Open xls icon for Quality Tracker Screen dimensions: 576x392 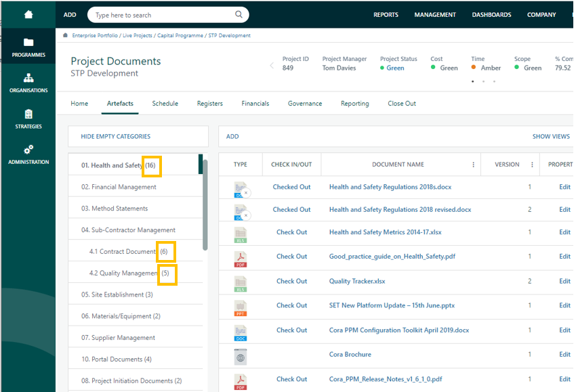(241, 284)
